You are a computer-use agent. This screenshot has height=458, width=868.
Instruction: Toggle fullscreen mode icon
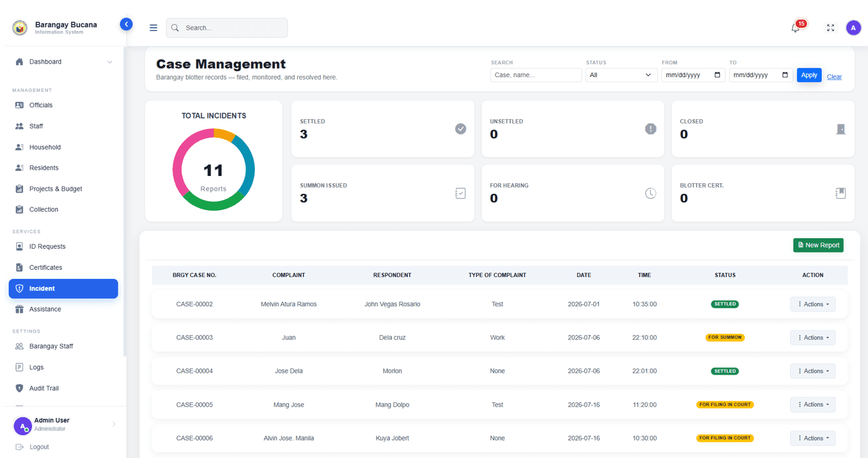click(x=830, y=28)
